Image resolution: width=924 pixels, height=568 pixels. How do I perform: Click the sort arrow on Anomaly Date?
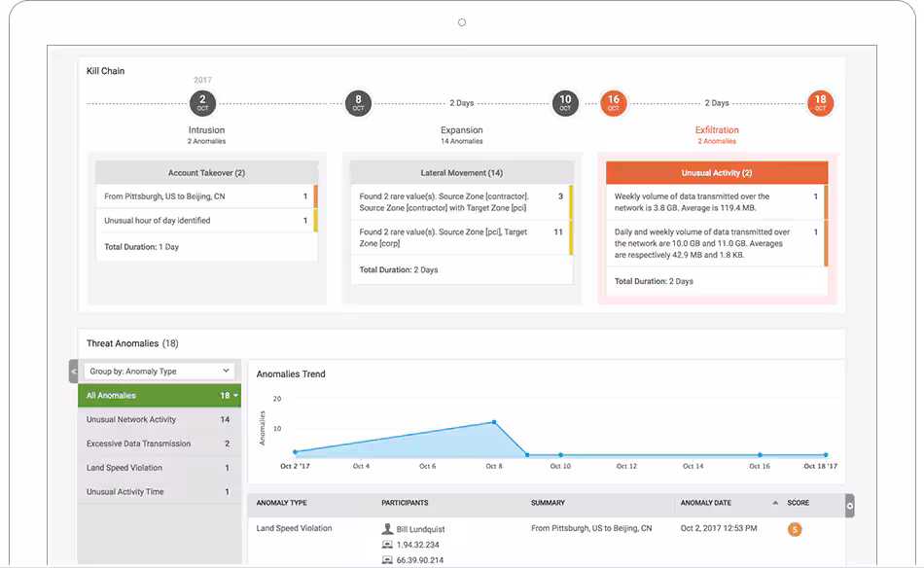tap(775, 503)
